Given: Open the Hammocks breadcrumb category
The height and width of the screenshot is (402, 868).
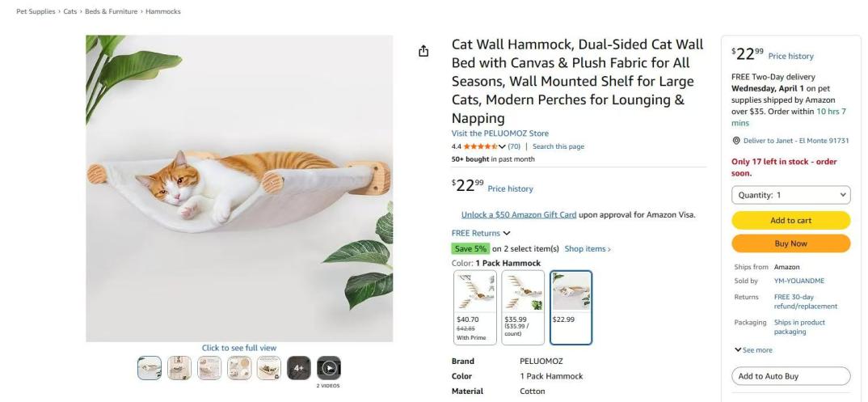Looking at the screenshot, I should tap(163, 11).
